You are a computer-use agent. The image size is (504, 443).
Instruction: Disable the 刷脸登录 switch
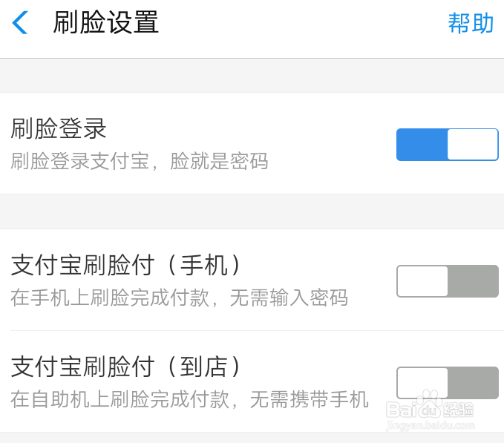point(447,145)
